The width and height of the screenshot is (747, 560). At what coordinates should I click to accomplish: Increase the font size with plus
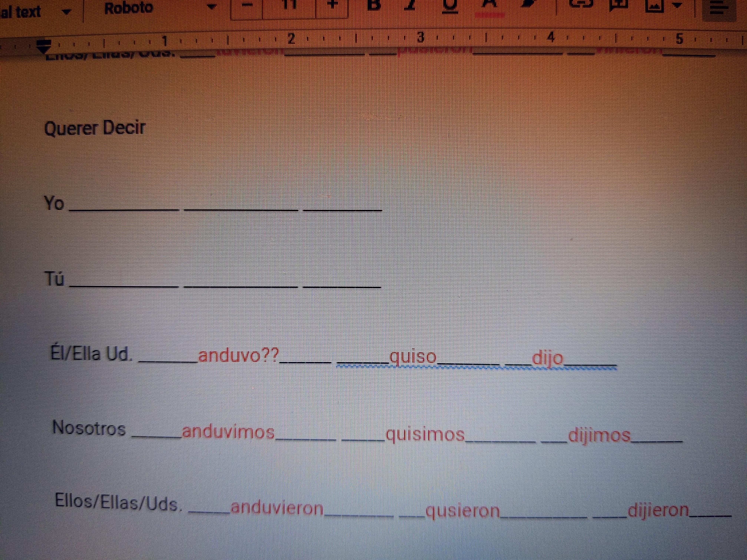point(333,5)
